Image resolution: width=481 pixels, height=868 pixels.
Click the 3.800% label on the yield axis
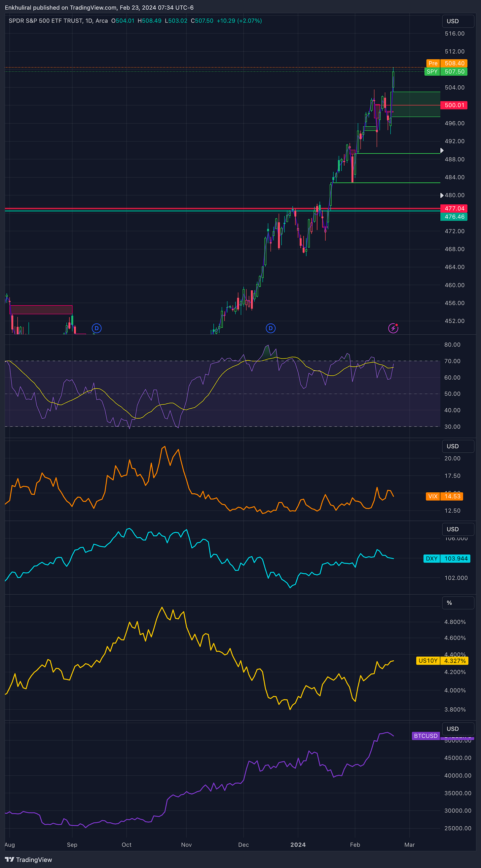[455, 710]
